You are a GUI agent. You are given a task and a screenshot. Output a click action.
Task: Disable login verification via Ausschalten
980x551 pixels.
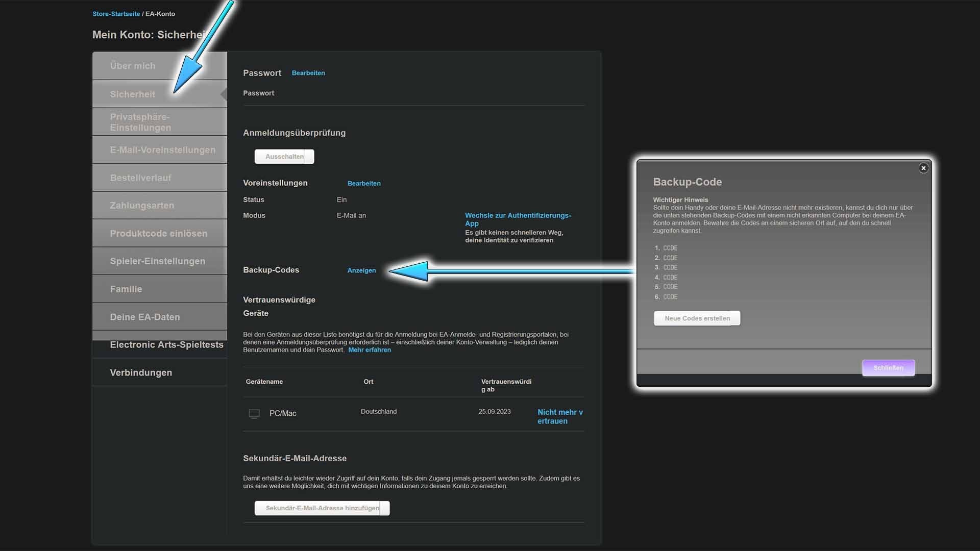(x=284, y=156)
